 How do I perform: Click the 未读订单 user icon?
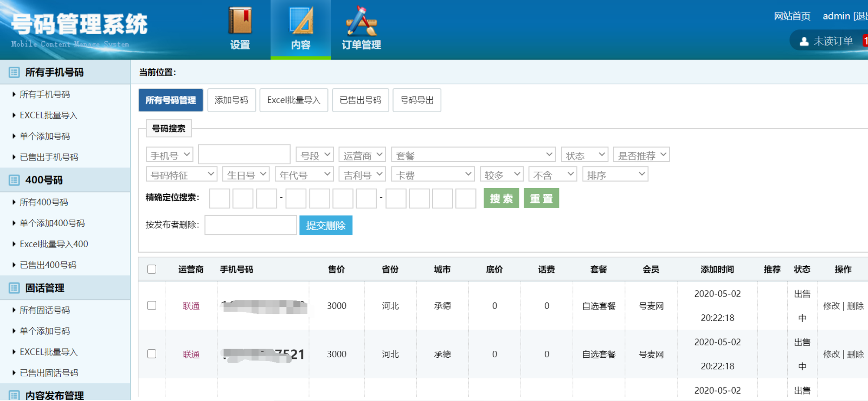804,41
